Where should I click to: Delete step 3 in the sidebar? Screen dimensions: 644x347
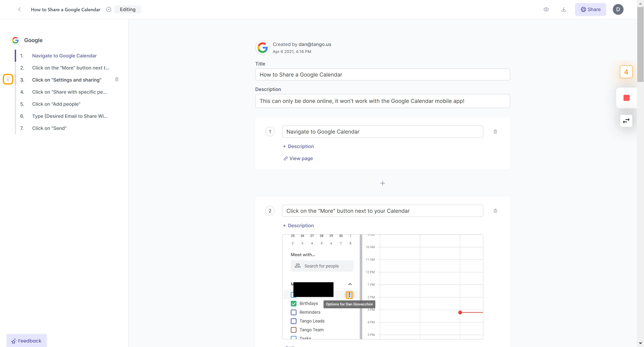(117, 79)
